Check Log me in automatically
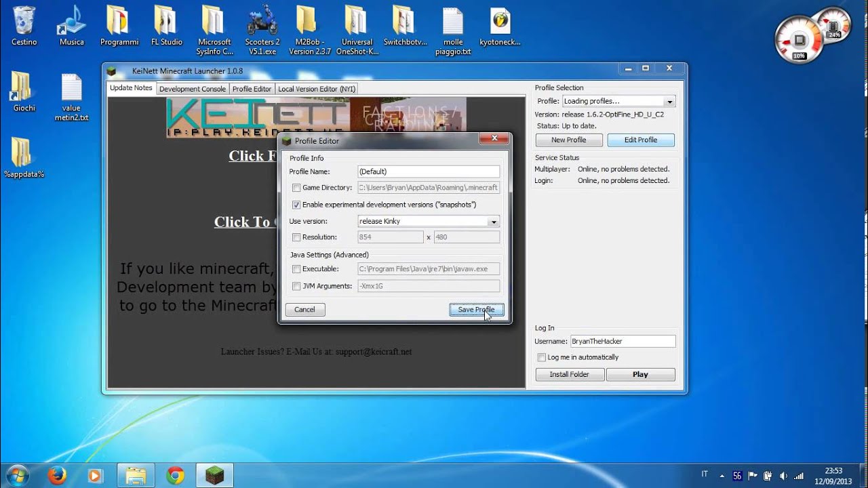This screenshot has height=488, width=868. [541, 357]
